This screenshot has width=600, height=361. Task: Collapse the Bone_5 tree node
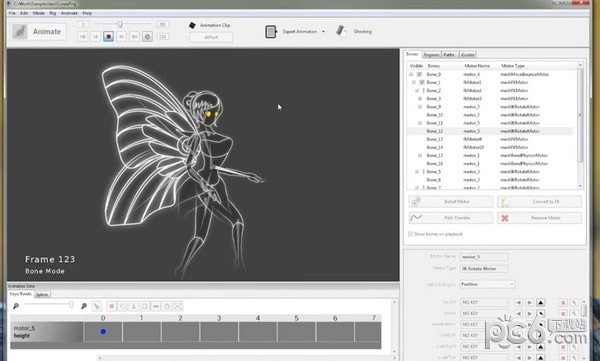pos(417,172)
